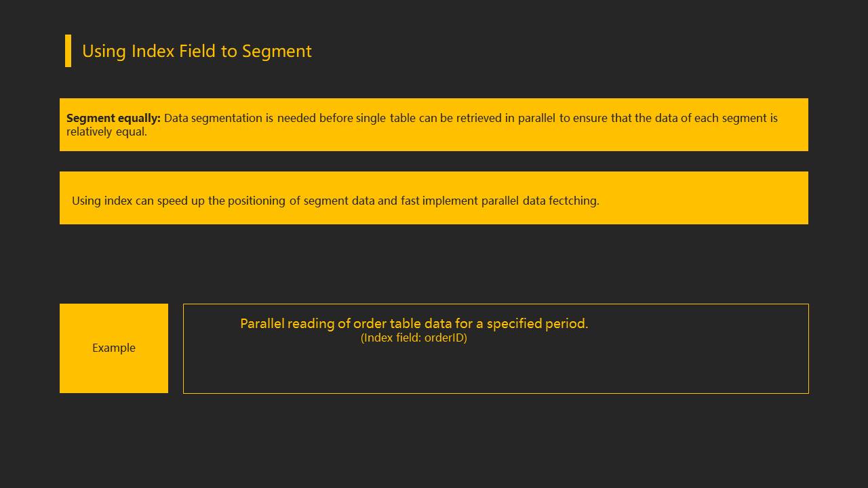Click the bold "Segment equally:" label

113,118
